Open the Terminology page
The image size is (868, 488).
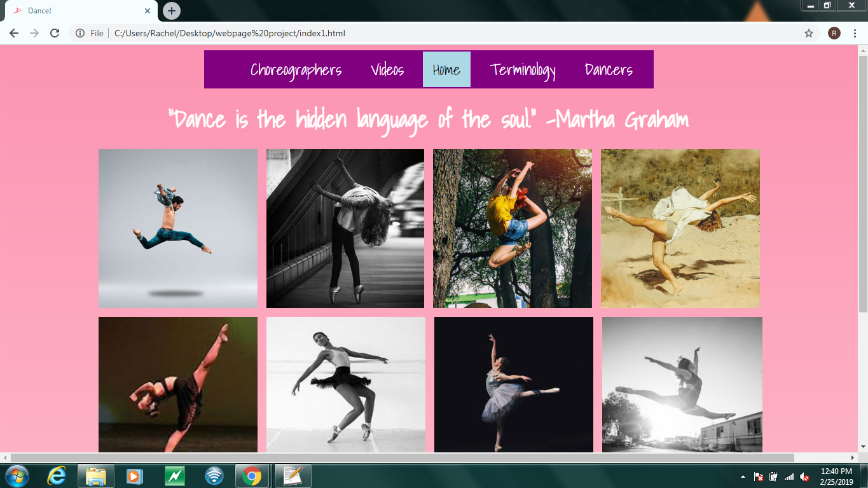tap(523, 70)
